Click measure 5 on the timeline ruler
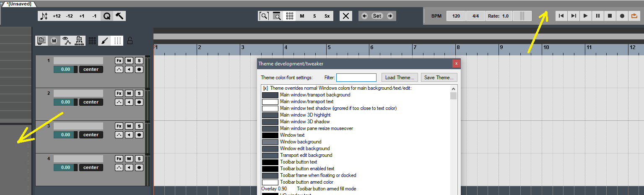The height and width of the screenshot is (195, 644). [x=329, y=47]
